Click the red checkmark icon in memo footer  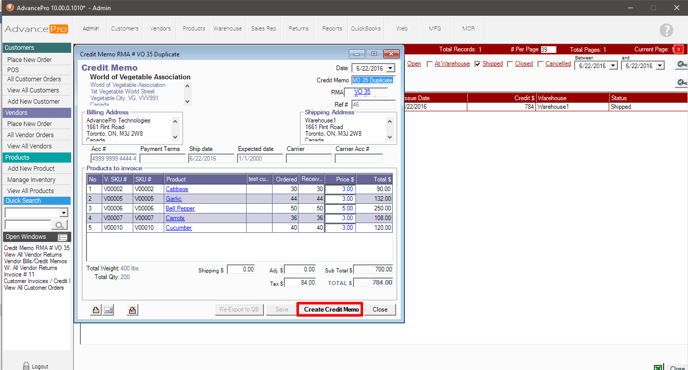tap(132, 310)
